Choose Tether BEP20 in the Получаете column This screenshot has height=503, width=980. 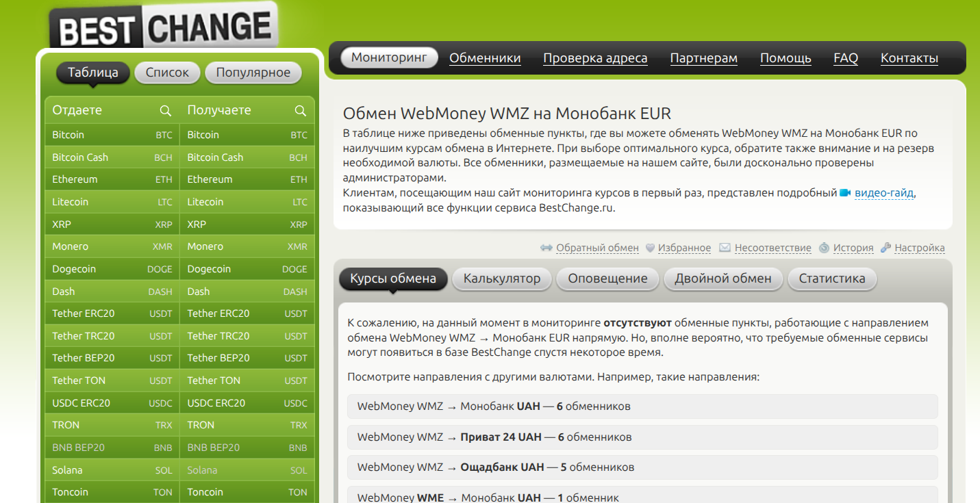[x=247, y=358]
